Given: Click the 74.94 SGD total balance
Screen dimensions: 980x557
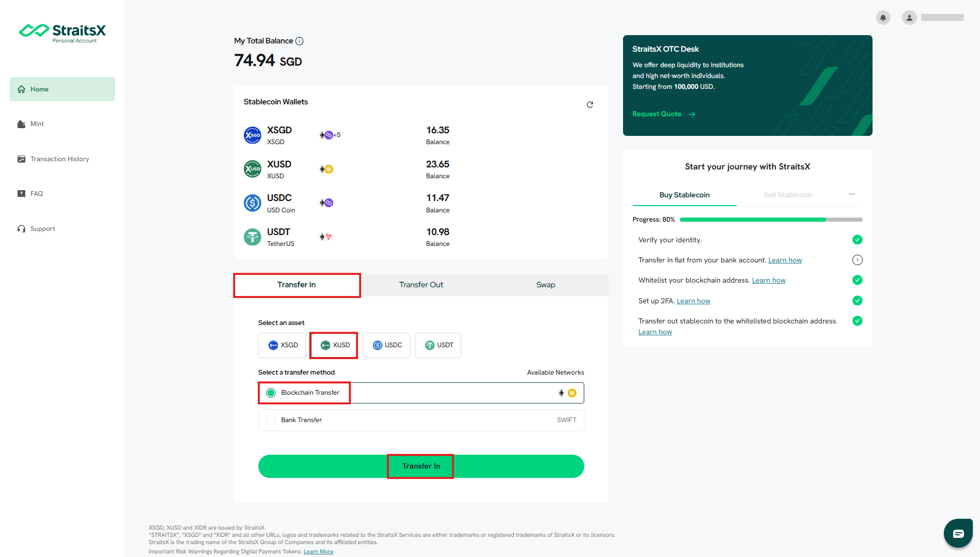Looking at the screenshot, I should click(x=268, y=60).
